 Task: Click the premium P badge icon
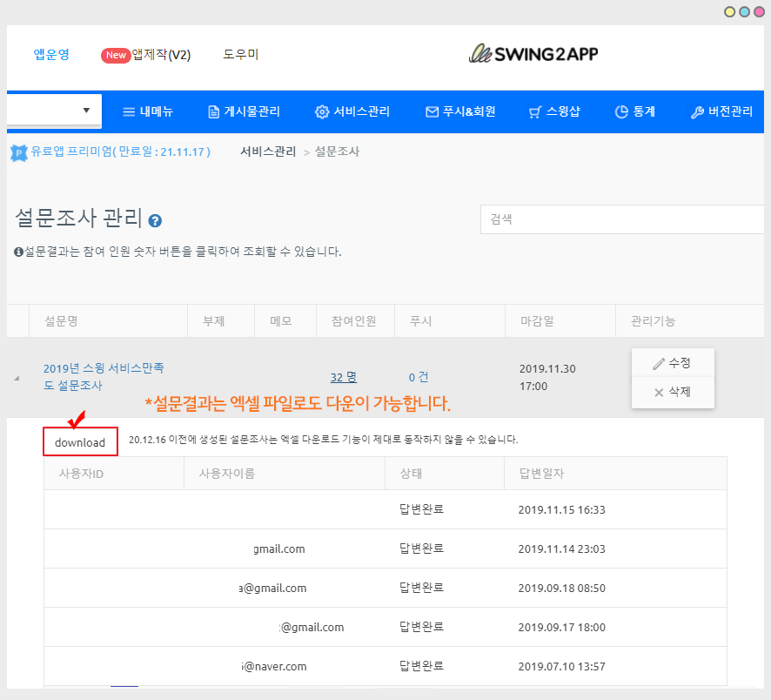18,152
